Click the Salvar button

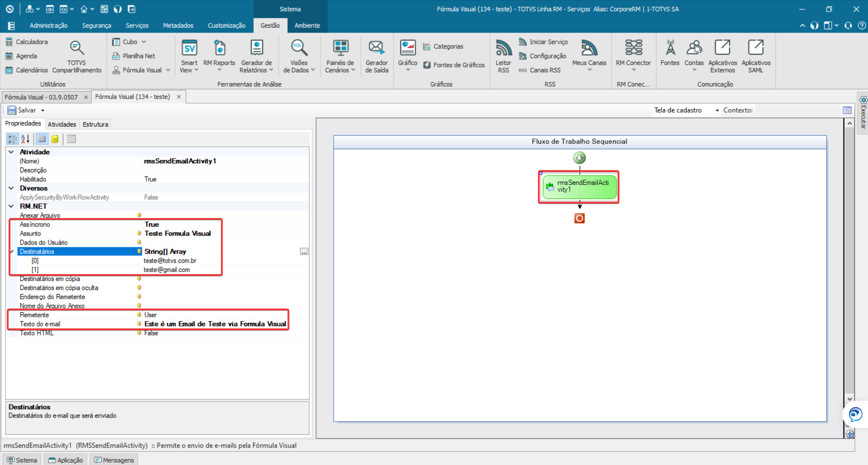(22, 110)
